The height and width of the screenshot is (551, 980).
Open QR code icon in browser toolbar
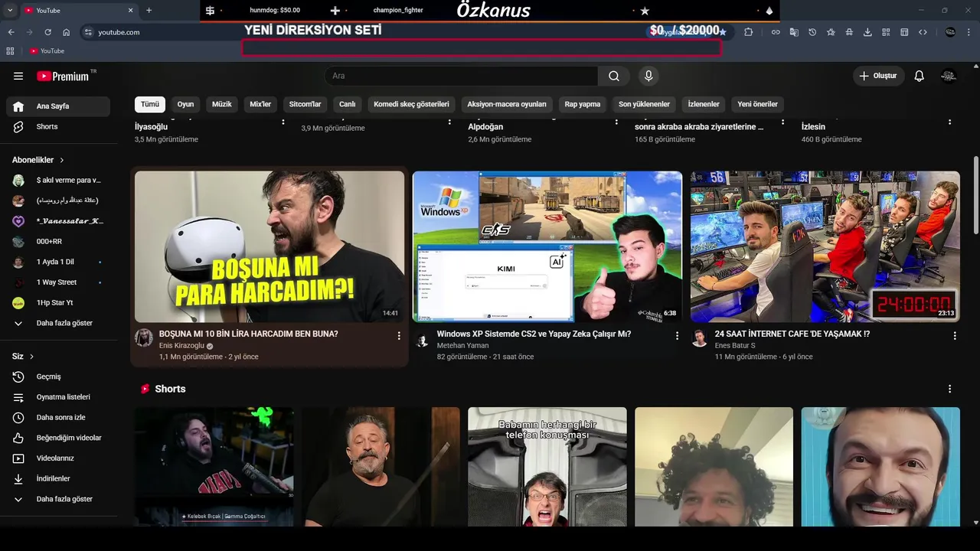point(886,32)
